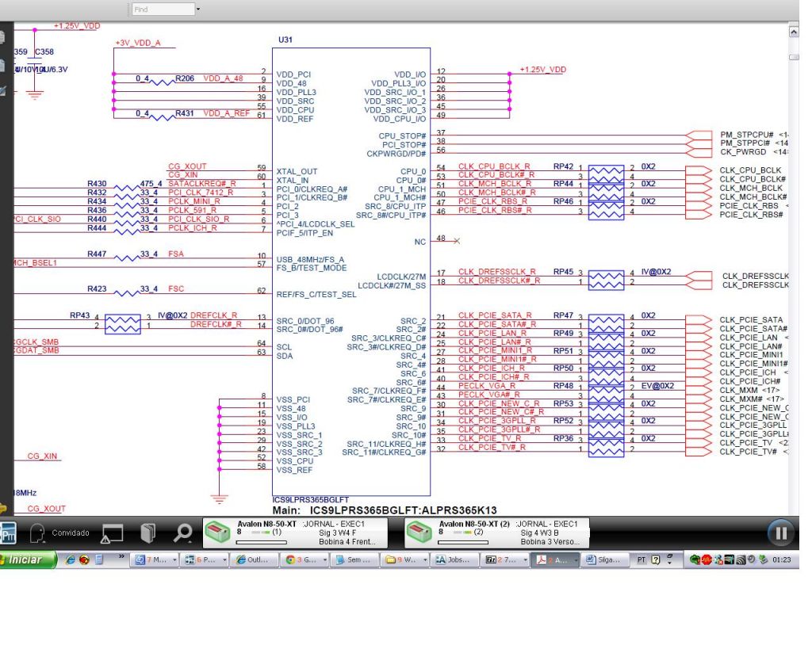Screen dimensions: 812x649
Task: Click the wireless signal tray icon
Action: point(741,560)
